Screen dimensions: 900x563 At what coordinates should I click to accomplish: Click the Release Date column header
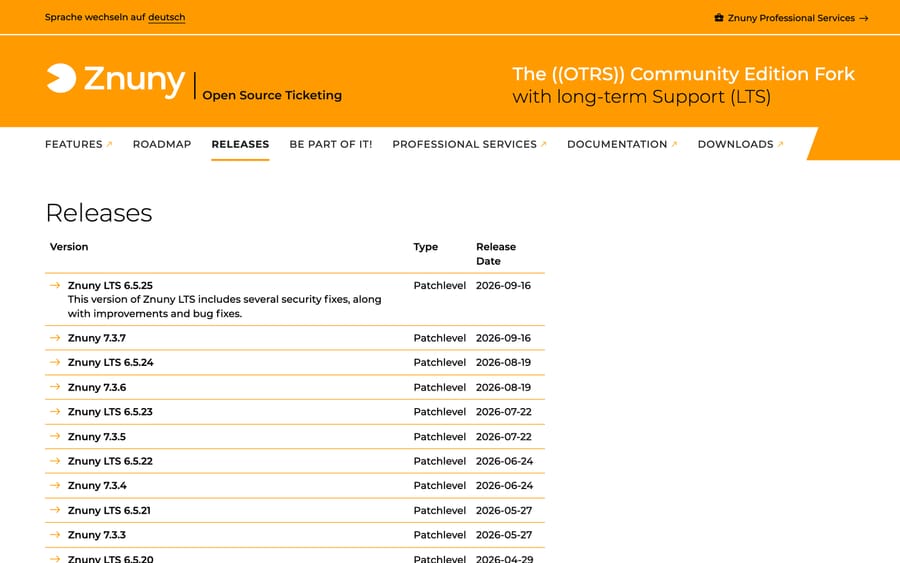pos(496,254)
